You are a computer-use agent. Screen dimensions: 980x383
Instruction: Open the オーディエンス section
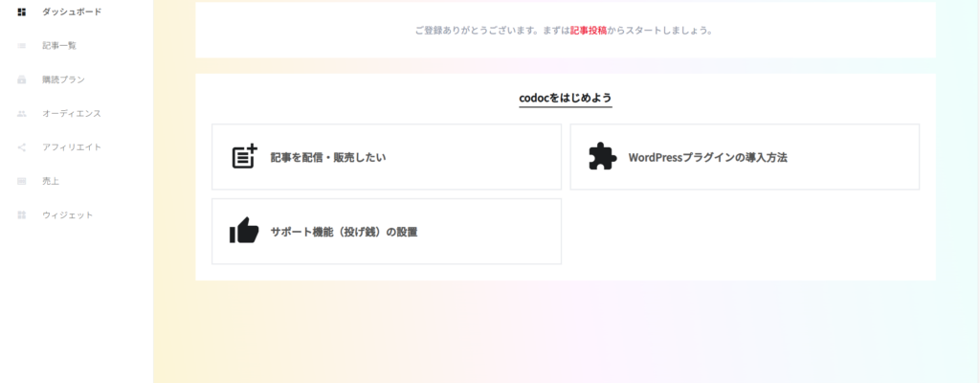72,114
